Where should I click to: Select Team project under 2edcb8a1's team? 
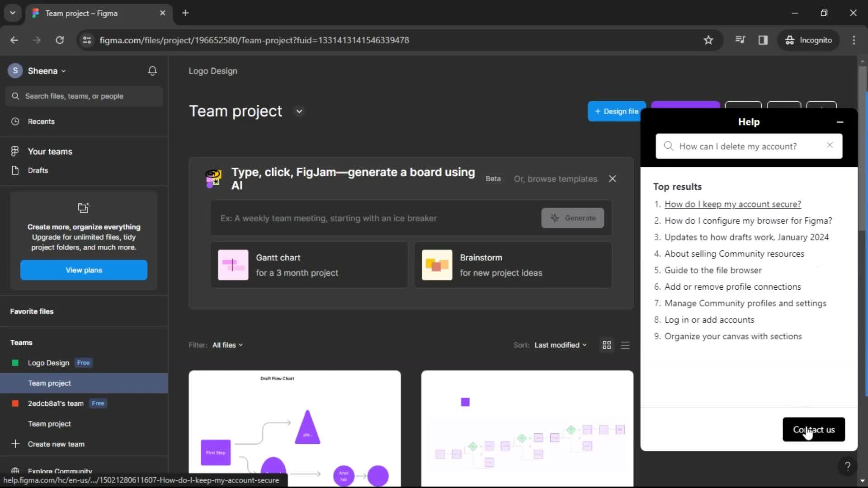tap(50, 424)
